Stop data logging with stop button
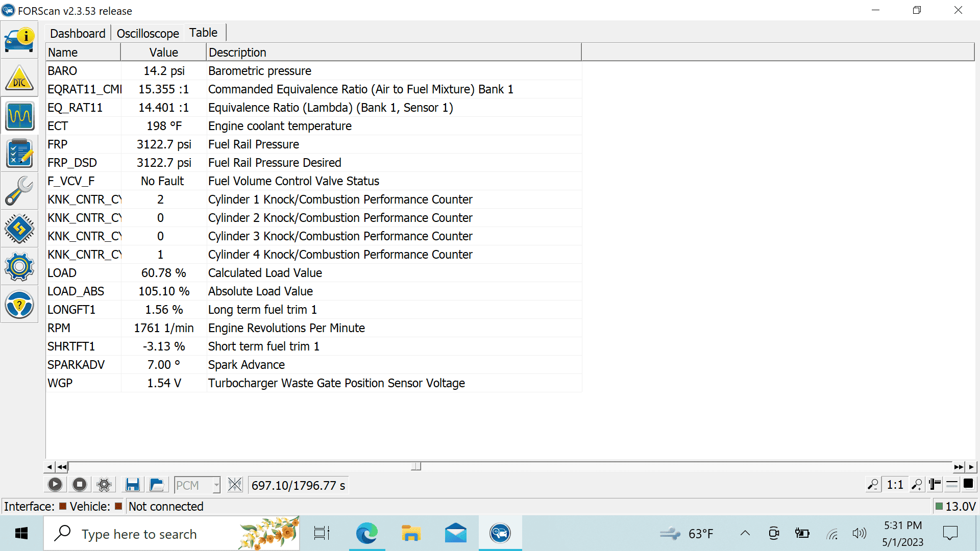This screenshot has height=551, width=980. (80, 485)
